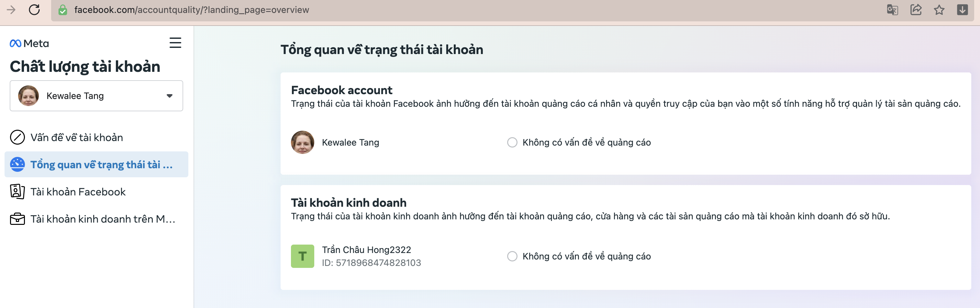Open the Kewalee Tang account dropdown
980x308 pixels.
coord(96,96)
